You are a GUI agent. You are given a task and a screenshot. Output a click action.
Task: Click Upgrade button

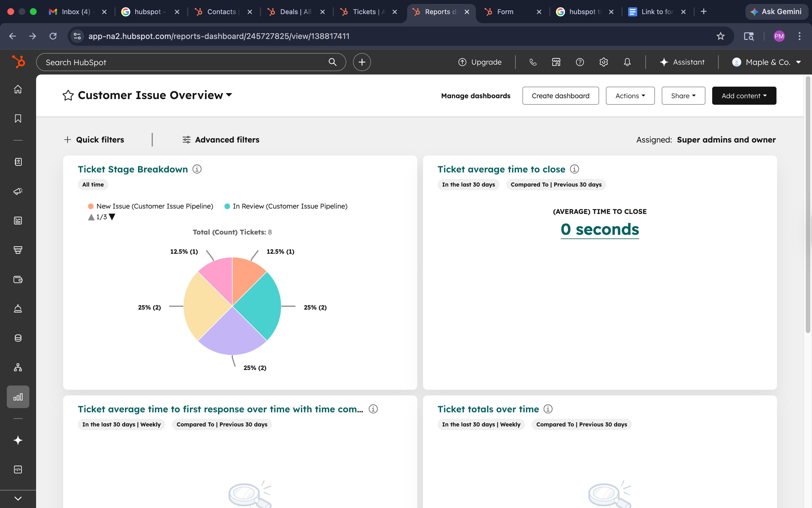click(480, 62)
